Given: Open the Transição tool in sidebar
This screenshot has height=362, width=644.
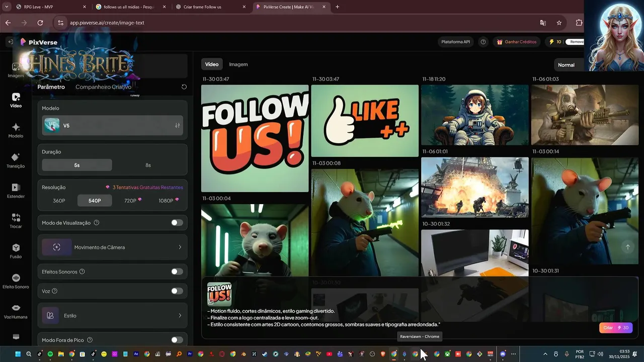Looking at the screenshot, I should click(x=16, y=161).
